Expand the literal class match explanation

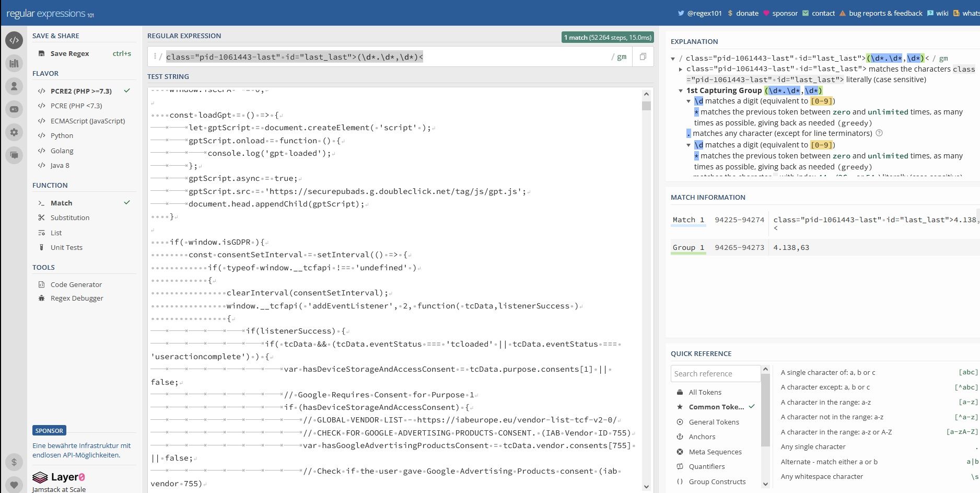(x=681, y=69)
